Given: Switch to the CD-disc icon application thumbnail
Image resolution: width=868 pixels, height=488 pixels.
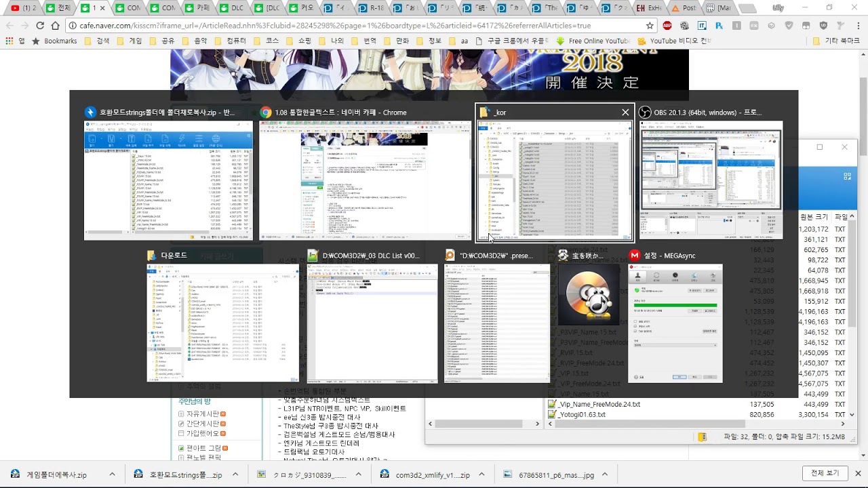Looking at the screenshot, I should (x=588, y=295).
